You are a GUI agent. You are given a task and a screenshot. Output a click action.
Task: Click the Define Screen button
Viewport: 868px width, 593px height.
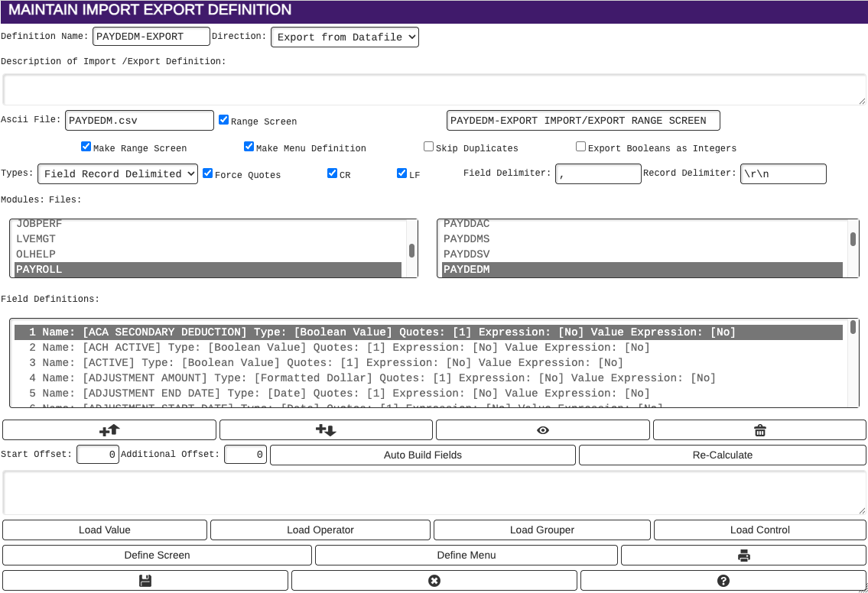[x=158, y=556]
